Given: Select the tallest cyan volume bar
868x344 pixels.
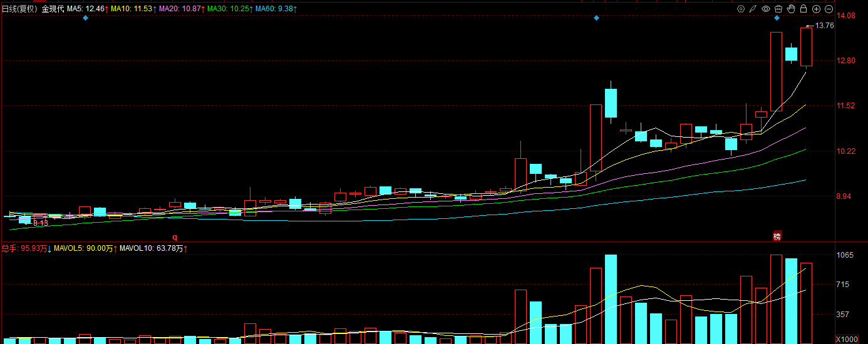Looking at the screenshot, I should (x=611, y=299).
